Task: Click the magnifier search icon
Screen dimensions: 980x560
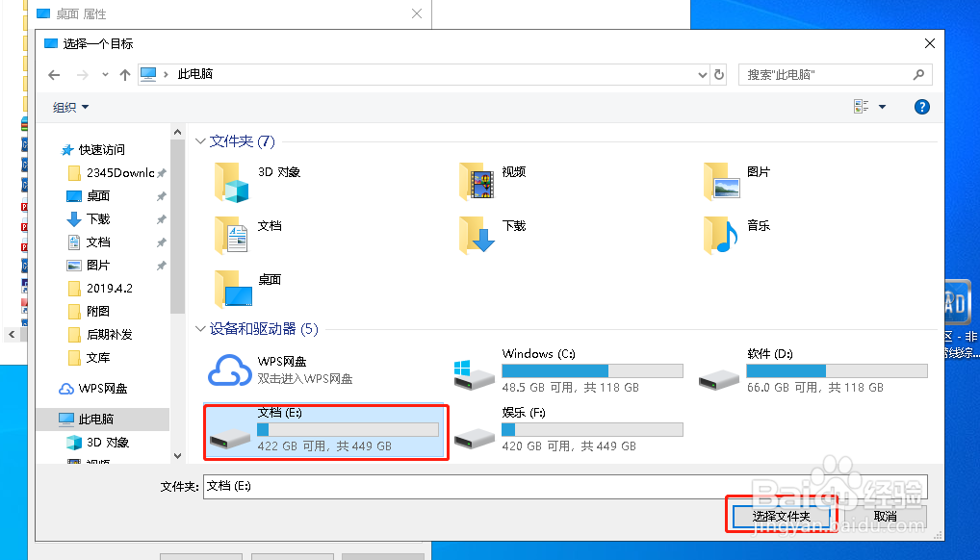Action: (x=918, y=75)
